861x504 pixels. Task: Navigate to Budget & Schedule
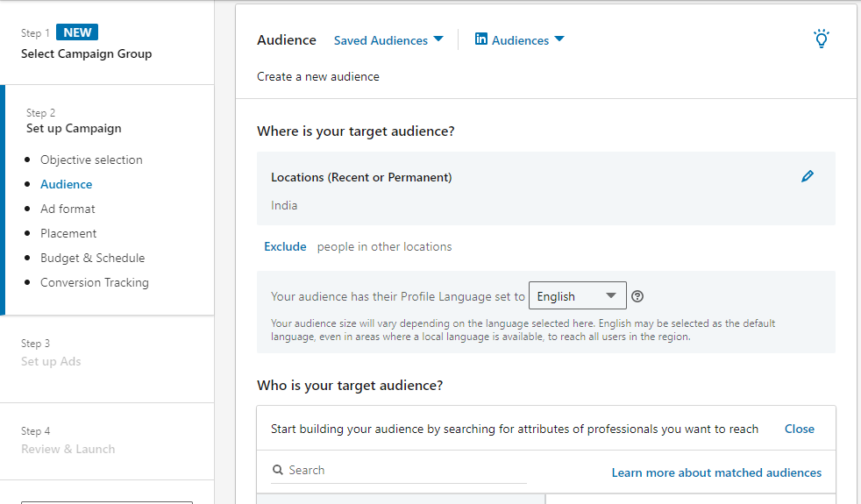[92, 258]
